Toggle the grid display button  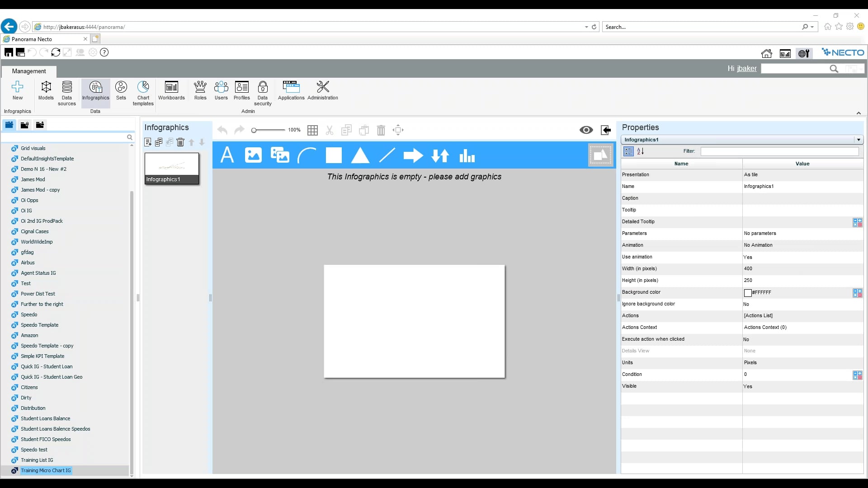click(x=312, y=130)
